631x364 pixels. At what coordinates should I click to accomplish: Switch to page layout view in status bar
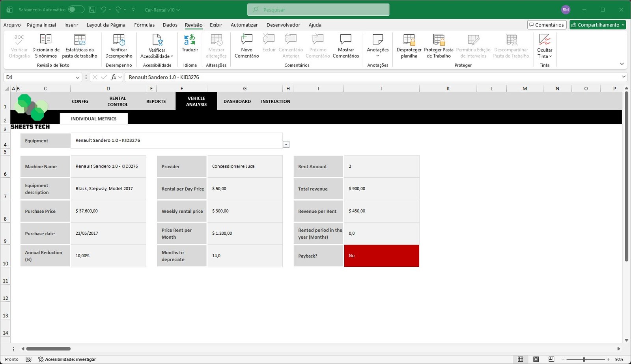click(x=536, y=359)
